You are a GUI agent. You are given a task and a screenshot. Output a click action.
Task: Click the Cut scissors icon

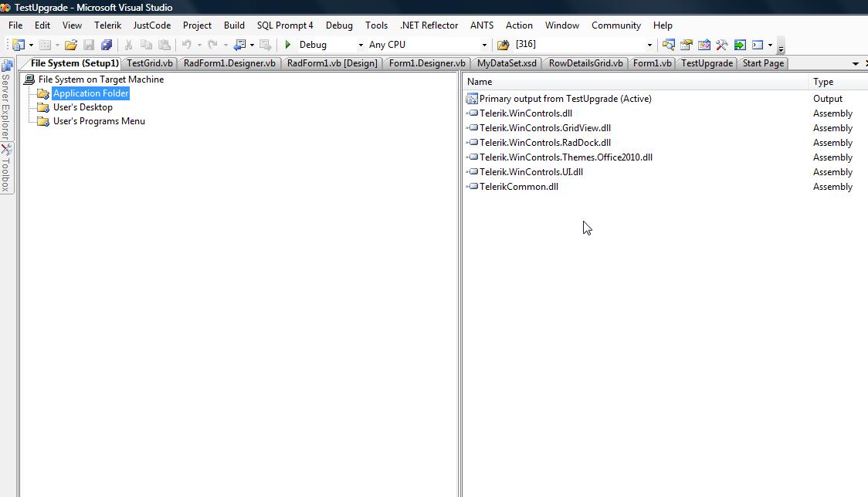(x=128, y=45)
